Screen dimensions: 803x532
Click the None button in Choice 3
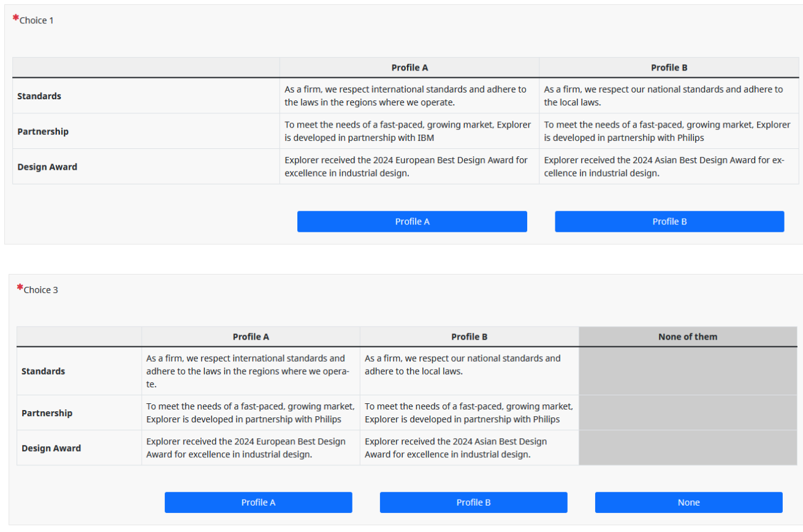pyautogui.click(x=688, y=502)
